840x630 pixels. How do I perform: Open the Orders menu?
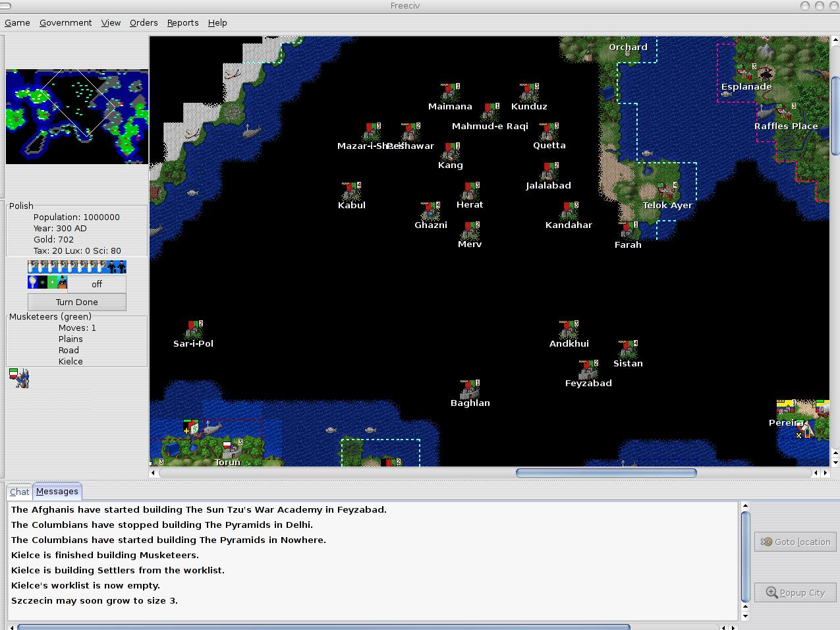coord(144,22)
